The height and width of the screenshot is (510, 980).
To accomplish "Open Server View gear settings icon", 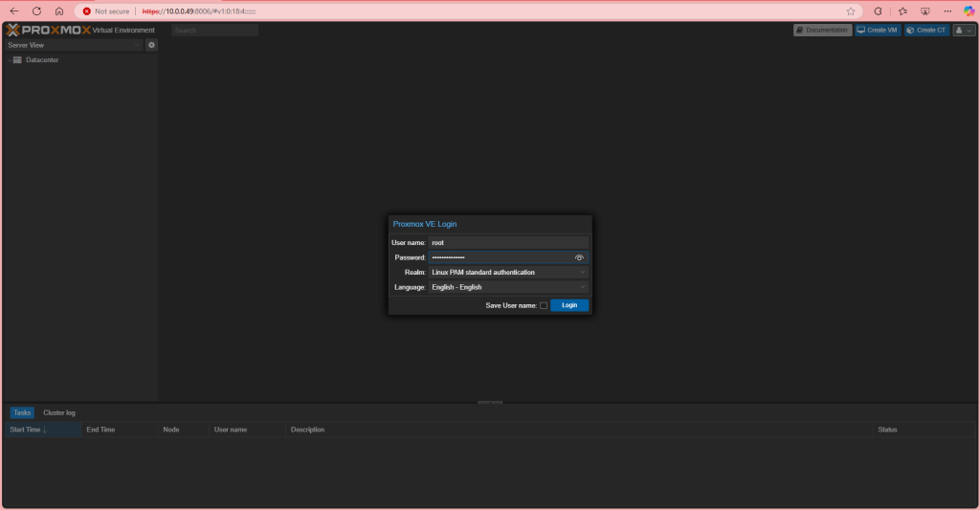I will pos(151,45).
